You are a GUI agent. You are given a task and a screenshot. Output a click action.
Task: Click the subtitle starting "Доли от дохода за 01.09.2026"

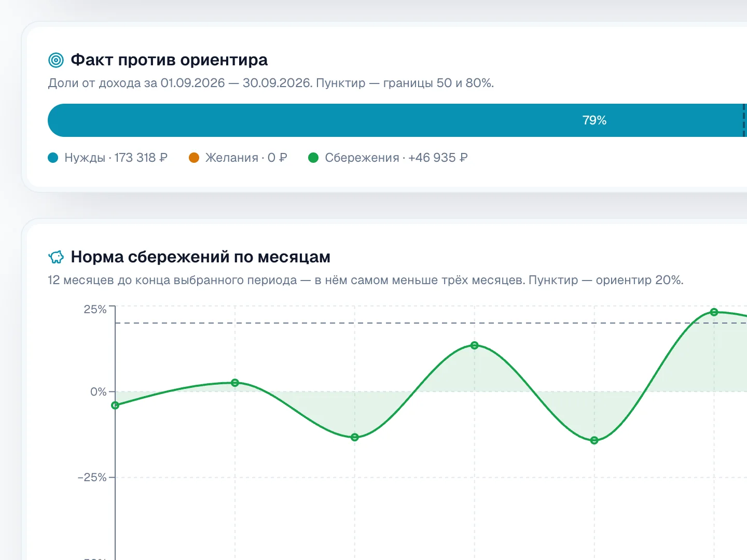click(271, 83)
